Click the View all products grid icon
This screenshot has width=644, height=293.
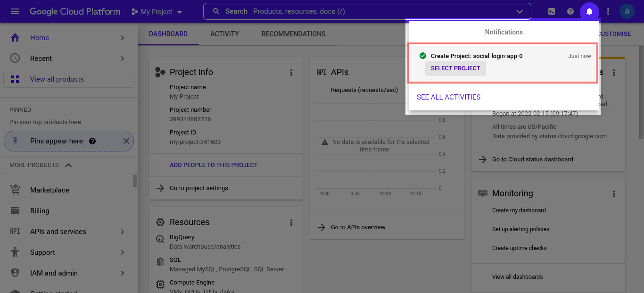point(15,79)
